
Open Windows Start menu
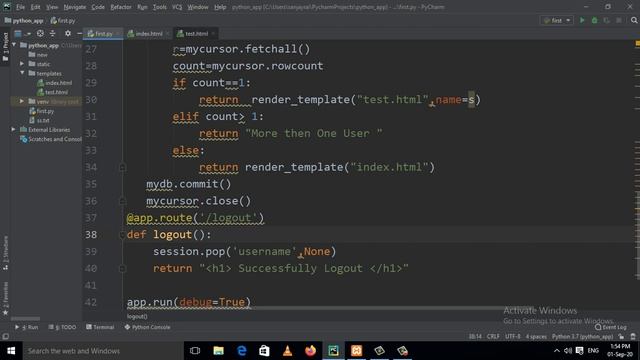[x=11, y=351]
